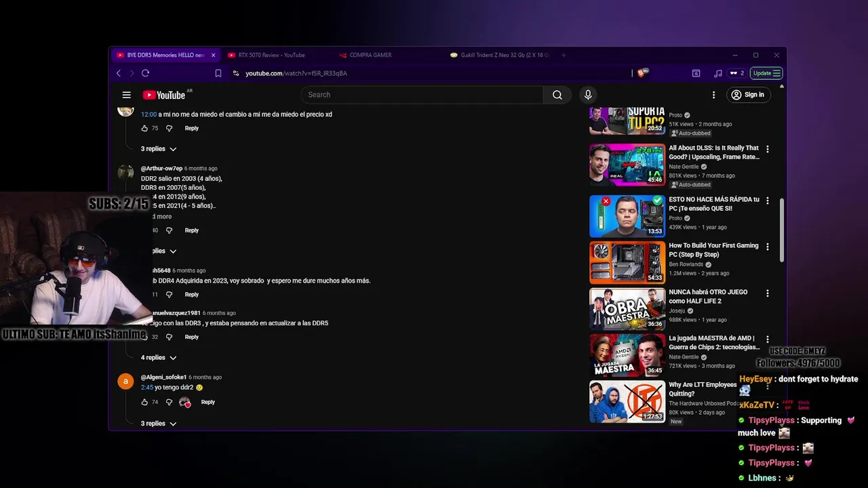Open 'Why Are LTT Employees Quitting?' video title

(703, 389)
